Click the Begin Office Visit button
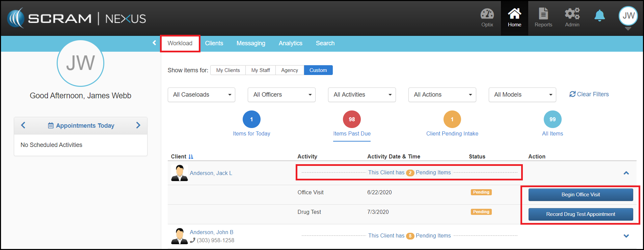This screenshot has width=644, height=250. coord(581,195)
